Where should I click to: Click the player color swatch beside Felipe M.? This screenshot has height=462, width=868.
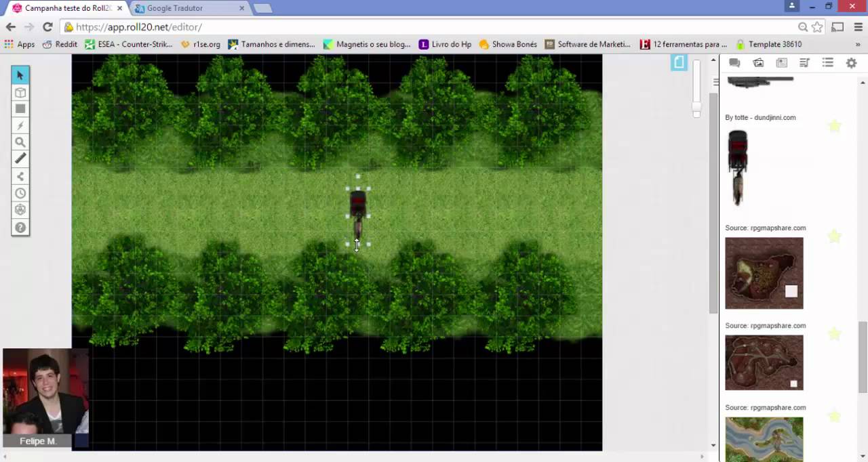point(81,441)
